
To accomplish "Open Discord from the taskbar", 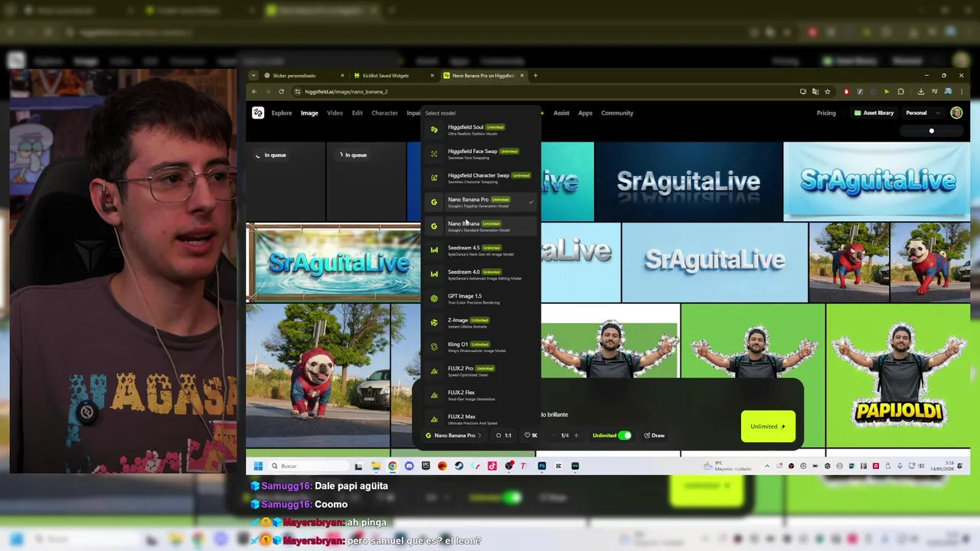I will 409,466.
